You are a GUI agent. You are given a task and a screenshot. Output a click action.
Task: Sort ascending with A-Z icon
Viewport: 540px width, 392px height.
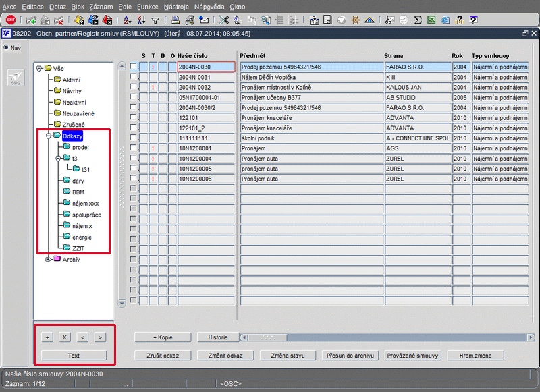[x=128, y=20]
